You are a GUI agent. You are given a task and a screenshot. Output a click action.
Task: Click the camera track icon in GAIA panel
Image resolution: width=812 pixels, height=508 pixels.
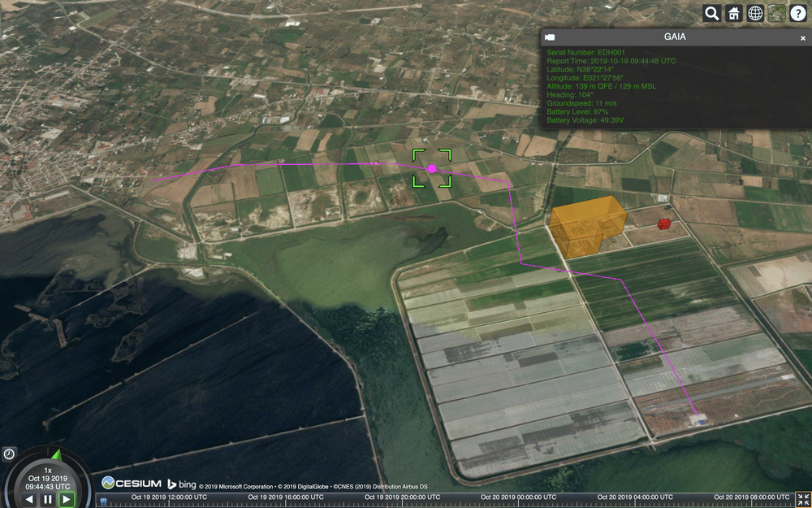pos(551,37)
